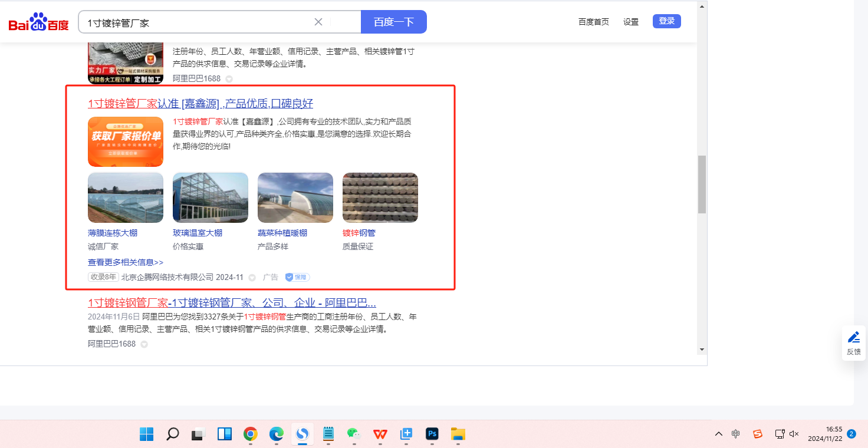Image resolution: width=868 pixels, height=448 pixels.
Task: Click the 保障 guarantee badge in the ad
Action: (x=297, y=277)
